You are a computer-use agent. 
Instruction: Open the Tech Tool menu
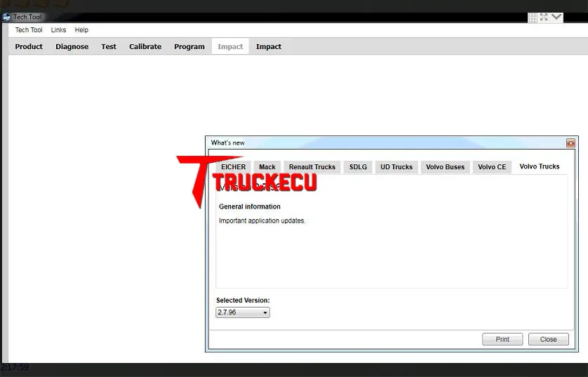(x=29, y=30)
